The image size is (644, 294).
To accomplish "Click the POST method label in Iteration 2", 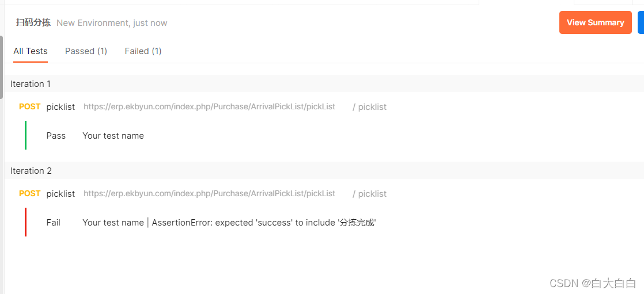I will (29, 193).
